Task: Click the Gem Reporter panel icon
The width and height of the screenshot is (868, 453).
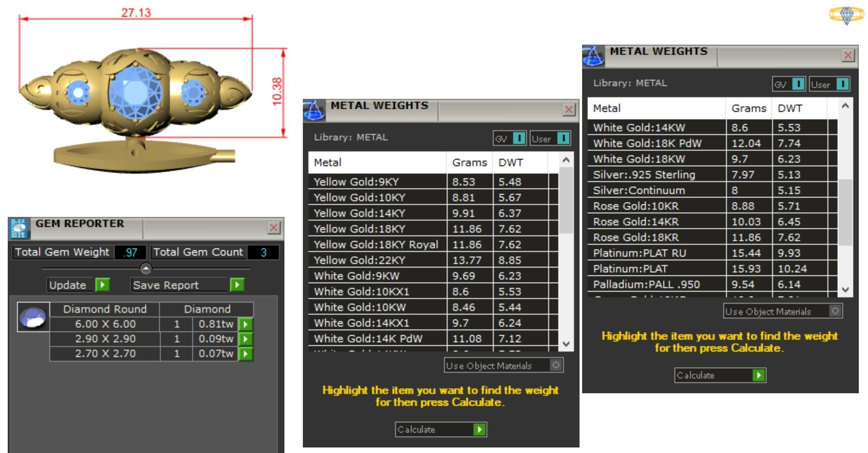Action: pos(18,228)
